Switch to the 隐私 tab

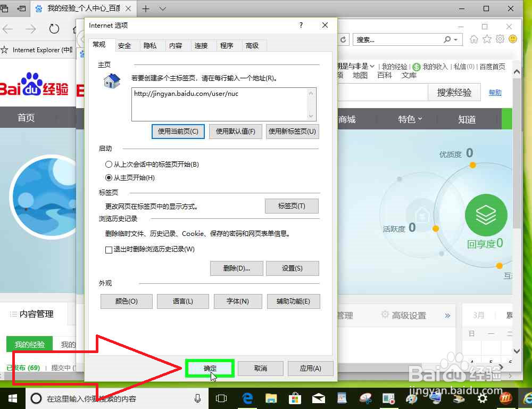tap(151, 45)
